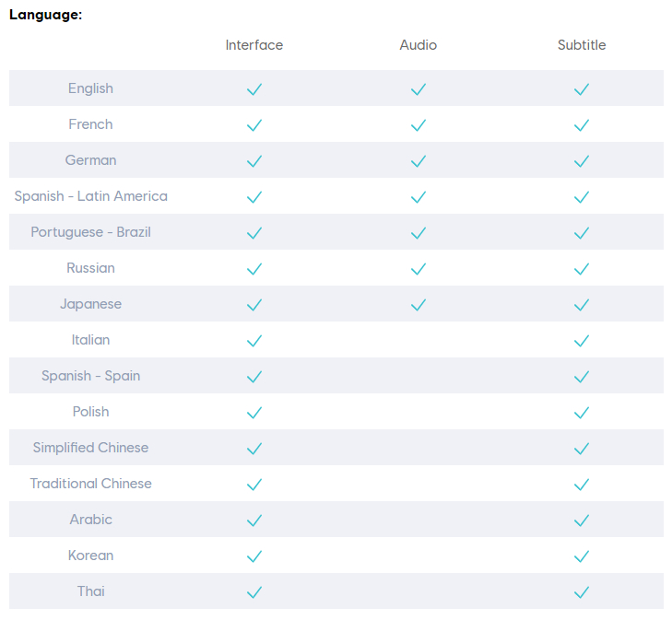Select the Subtitle column header
Viewport: 672px width, 620px height.
(582, 45)
